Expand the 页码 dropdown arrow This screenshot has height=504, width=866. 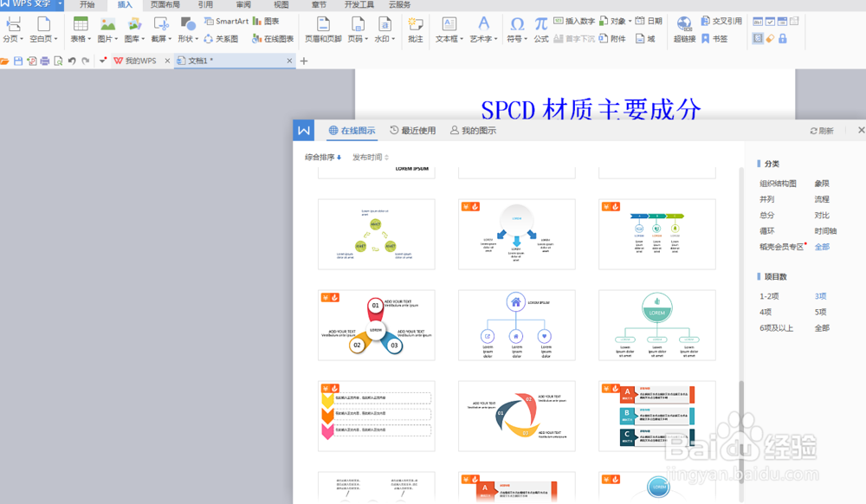(x=366, y=39)
